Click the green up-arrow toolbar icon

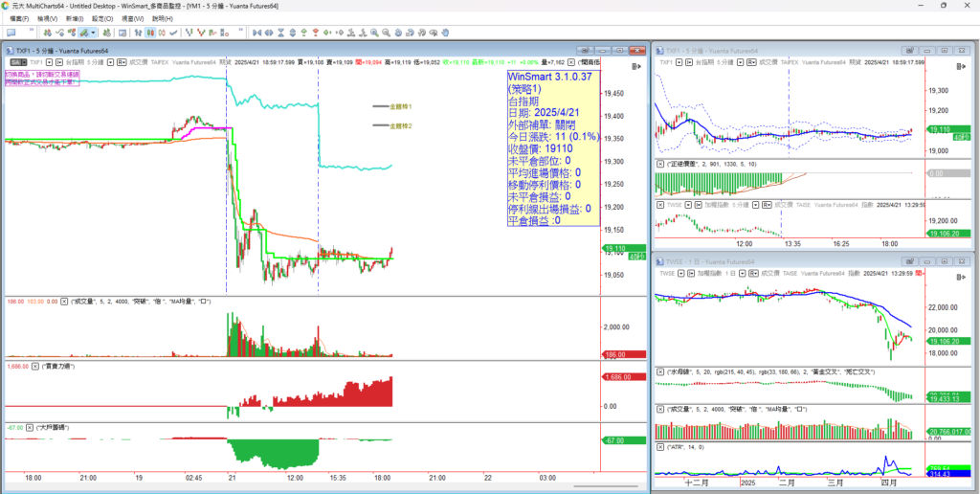(303, 32)
